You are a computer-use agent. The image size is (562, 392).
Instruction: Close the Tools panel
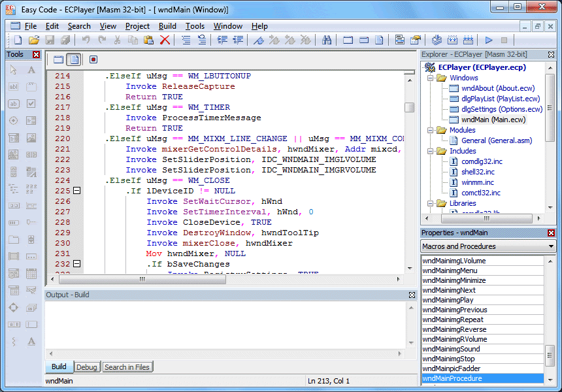[x=36, y=54]
